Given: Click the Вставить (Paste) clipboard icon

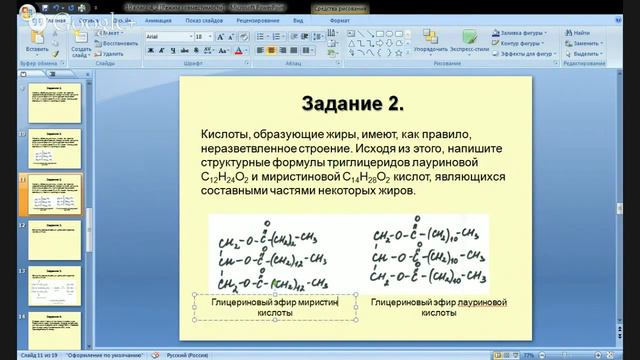Looking at the screenshot, I should click(x=37, y=38).
